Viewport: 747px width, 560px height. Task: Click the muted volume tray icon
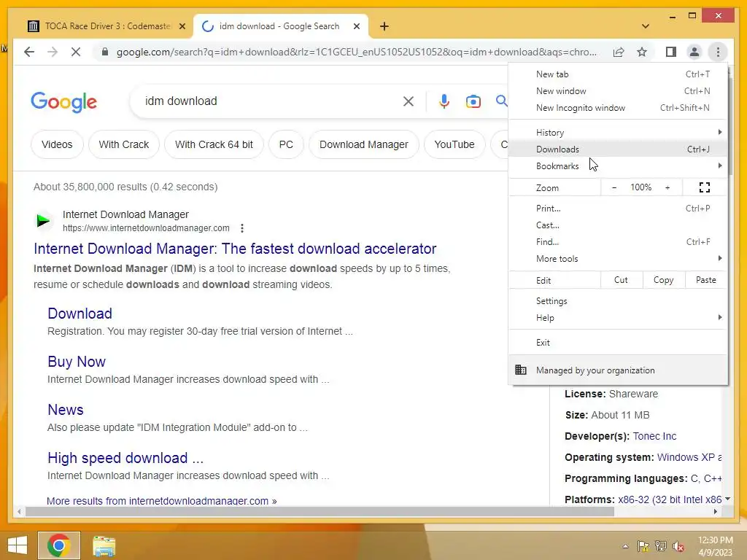tap(678, 546)
